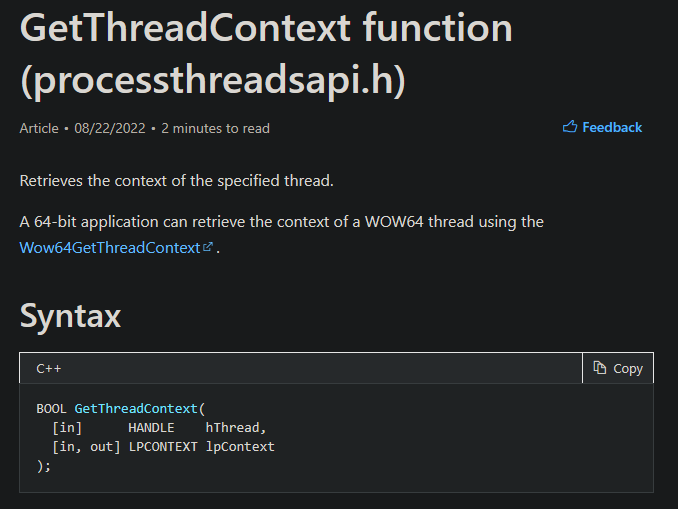Viewport: 678px width, 509px height.
Task: Click the [in, out] annotation in code
Action: tap(86, 446)
